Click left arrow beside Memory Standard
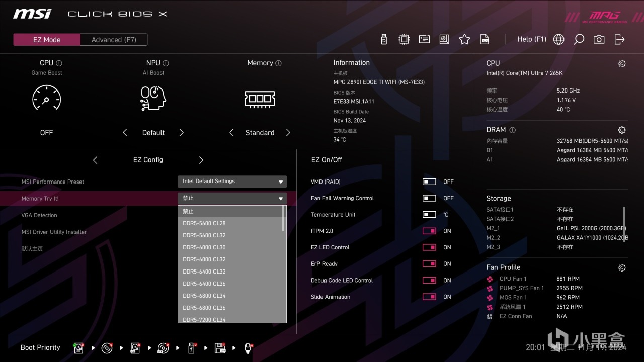This screenshot has height=362, width=644. (x=231, y=133)
